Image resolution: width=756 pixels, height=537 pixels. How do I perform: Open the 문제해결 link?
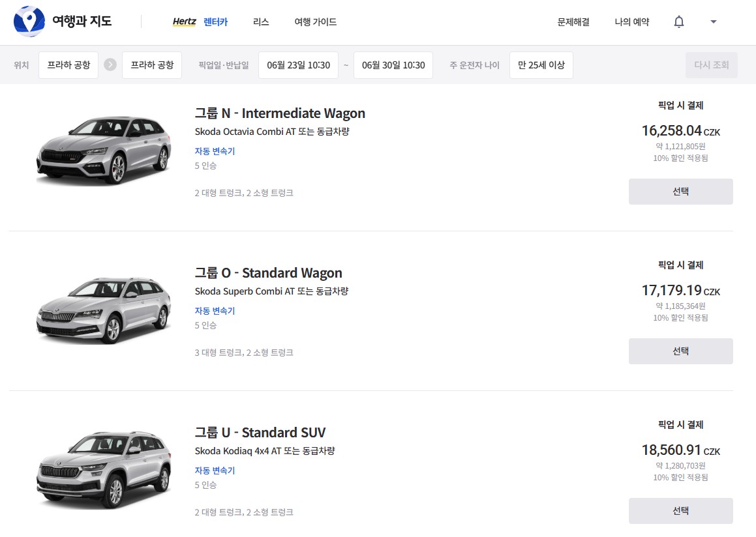pyautogui.click(x=573, y=22)
